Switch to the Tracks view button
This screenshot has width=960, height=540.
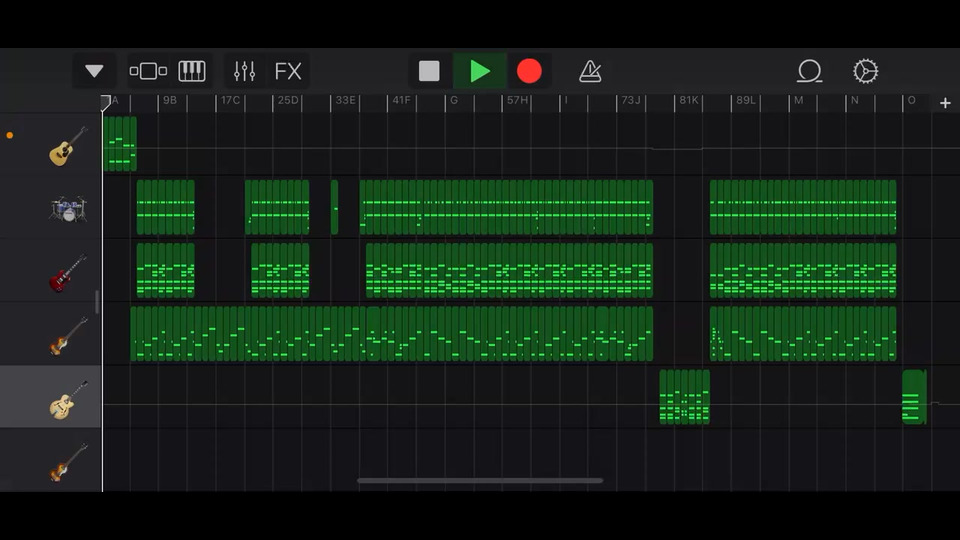pos(148,71)
